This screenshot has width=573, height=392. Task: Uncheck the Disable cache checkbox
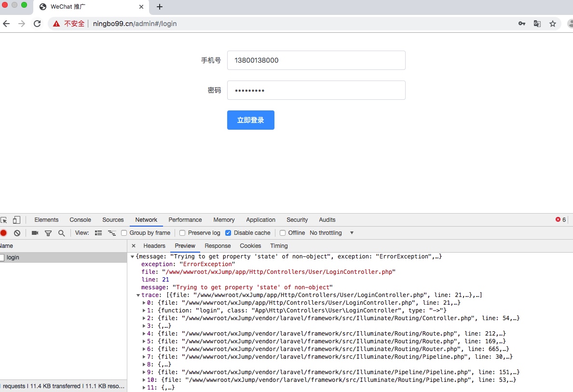[x=229, y=233]
